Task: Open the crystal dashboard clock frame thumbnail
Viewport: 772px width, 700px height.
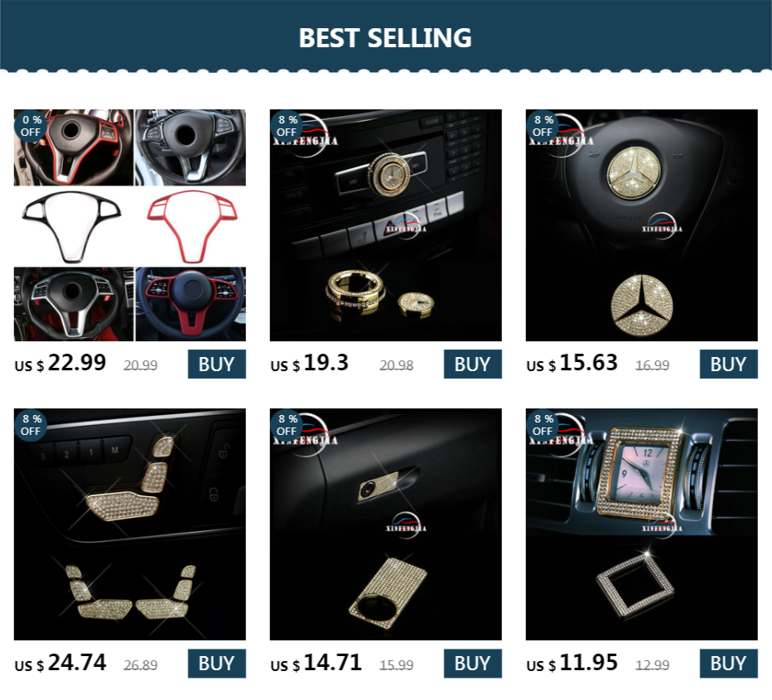Action: coord(641,524)
